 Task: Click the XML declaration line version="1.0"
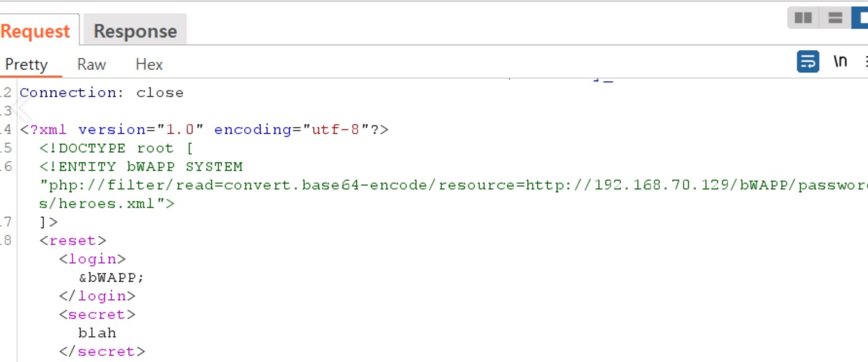pyautogui.click(x=204, y=130)
